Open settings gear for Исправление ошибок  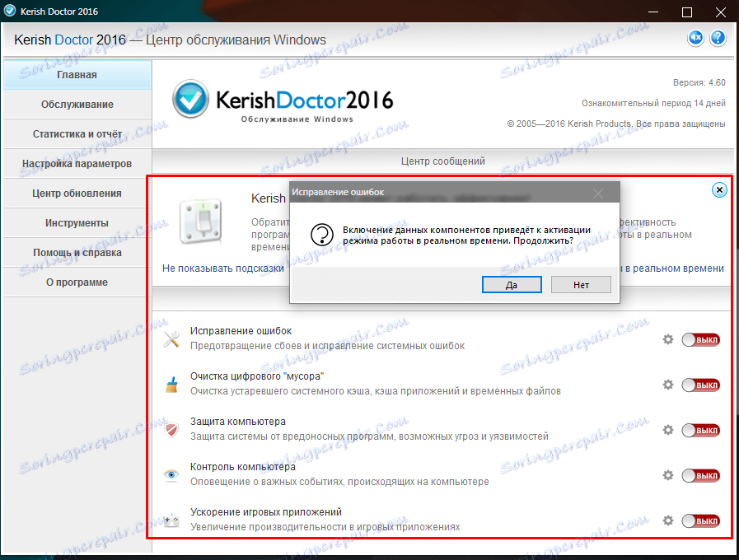click(x=668, y=338)
